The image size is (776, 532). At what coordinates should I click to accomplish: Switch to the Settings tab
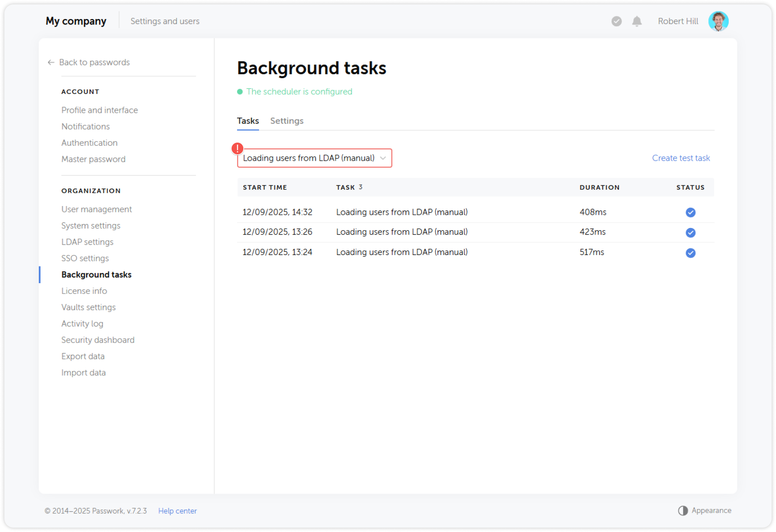[286, 121]
